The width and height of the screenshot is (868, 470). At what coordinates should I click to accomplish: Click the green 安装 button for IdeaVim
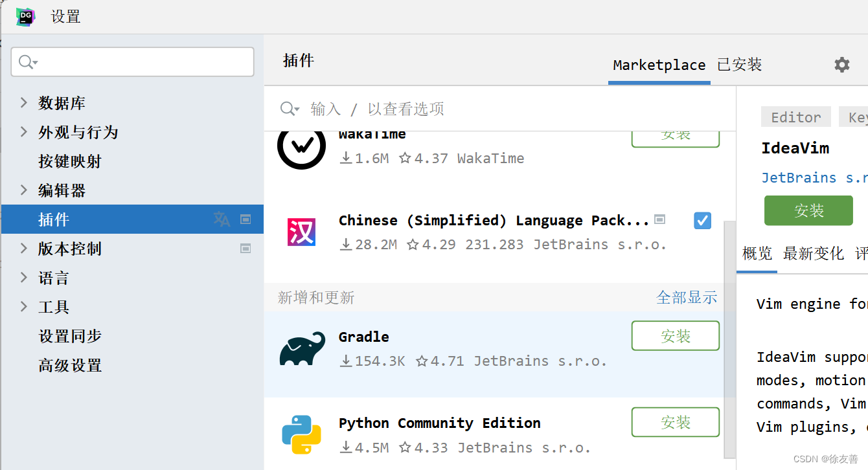808,210
